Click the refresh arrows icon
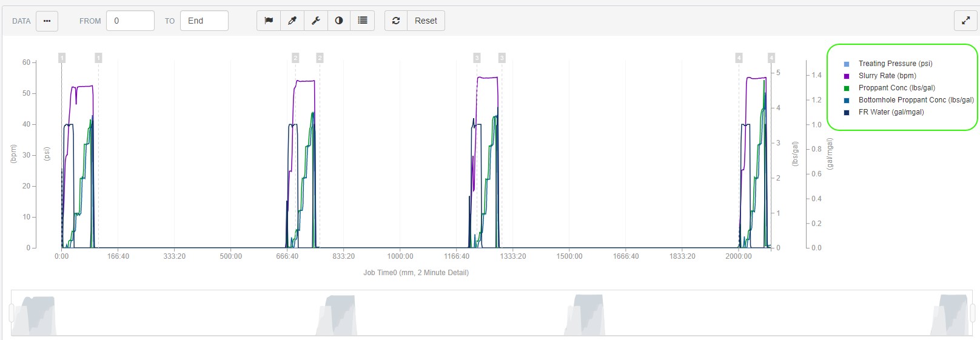This screenshot has height=340, width=980. coord(396,21)
